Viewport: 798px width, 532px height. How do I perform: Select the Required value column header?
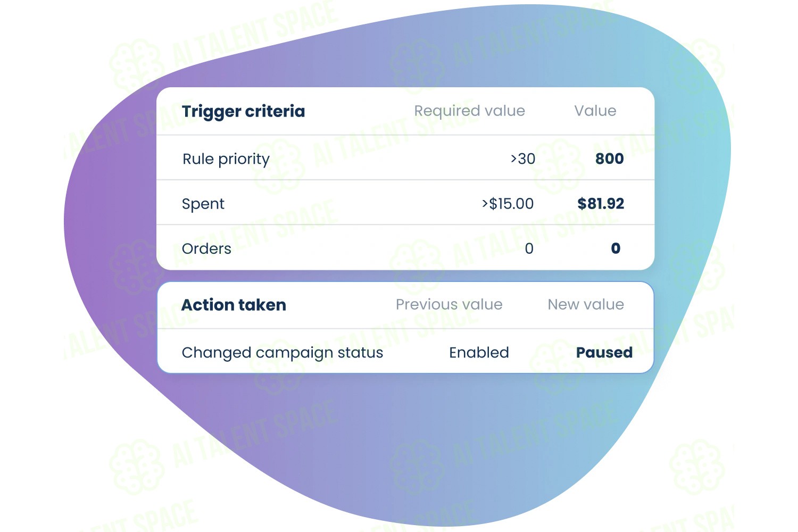click(469, 111)
